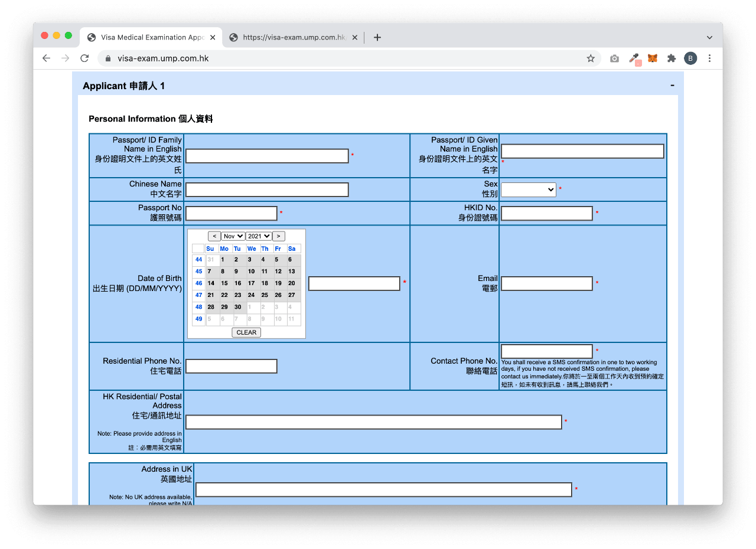Switch to the https://visa-exam.ump.com.hk tab

pos(294,37)
